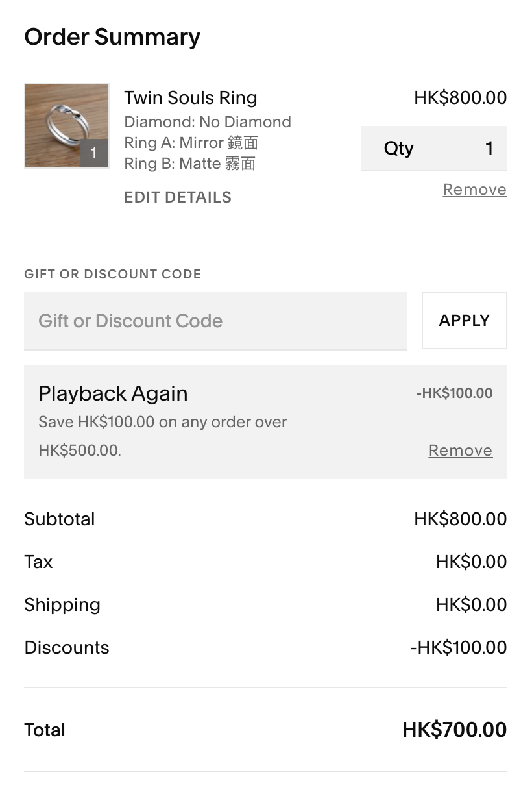Screen dimensions: 532x792
Task: Click the Ring B: Matte option text
Action: [190, 164]
